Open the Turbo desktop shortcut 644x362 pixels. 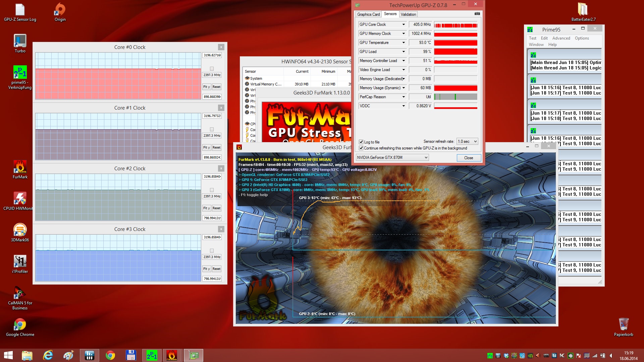20,44
